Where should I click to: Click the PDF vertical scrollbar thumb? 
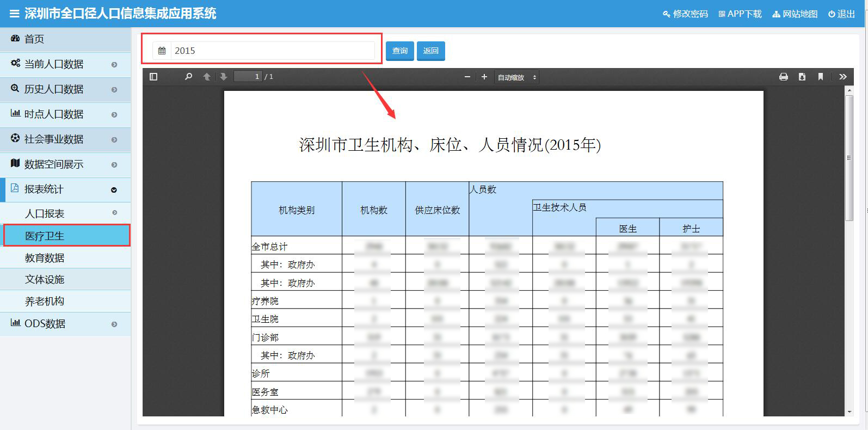(849, 158)
